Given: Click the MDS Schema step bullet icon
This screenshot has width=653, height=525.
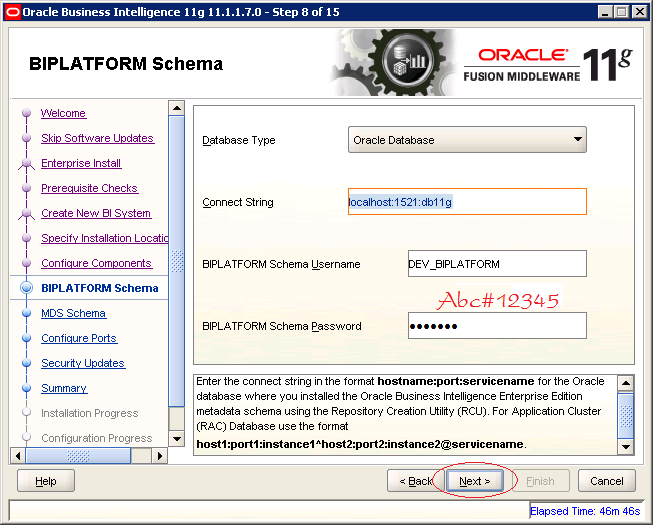Looking at the screenshot, I should 27,313.
